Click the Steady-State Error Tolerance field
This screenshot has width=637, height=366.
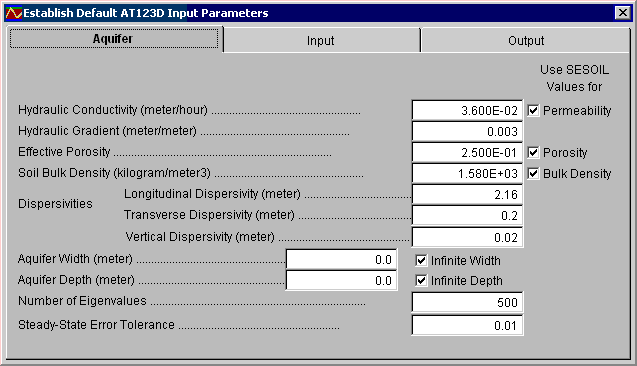click(x=467, y=325)
